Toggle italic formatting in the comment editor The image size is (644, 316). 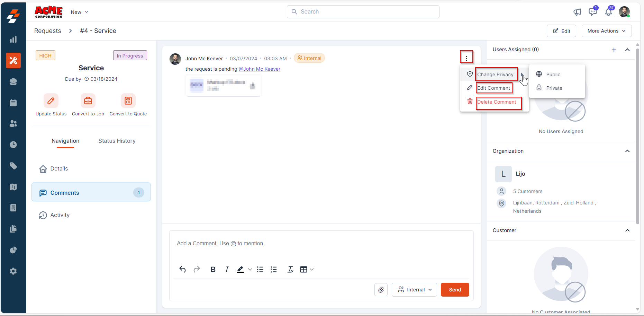coord(227,270)
